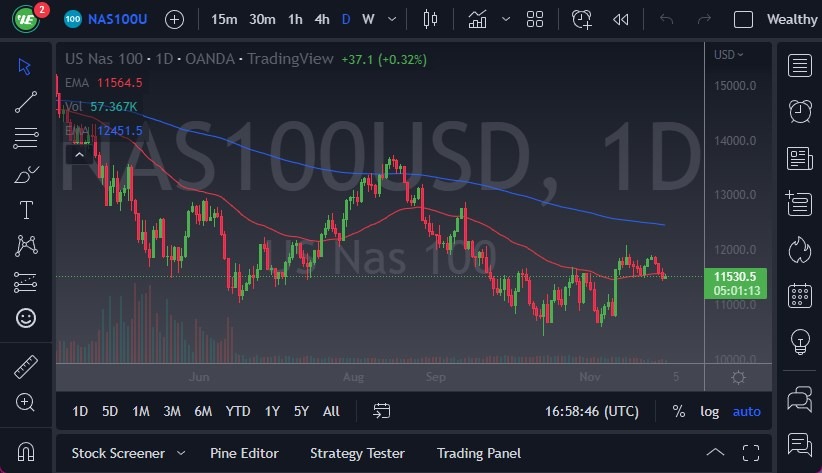The image size is (822, 473).
Task: Set date range to 1Y
Action: (272, 411)
